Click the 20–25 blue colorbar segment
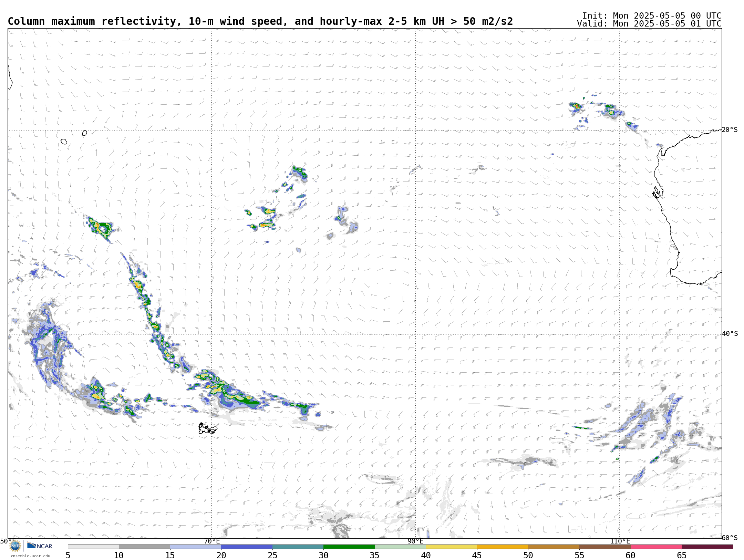The width and height of the screenshot is (744, 560). [247, 547]
